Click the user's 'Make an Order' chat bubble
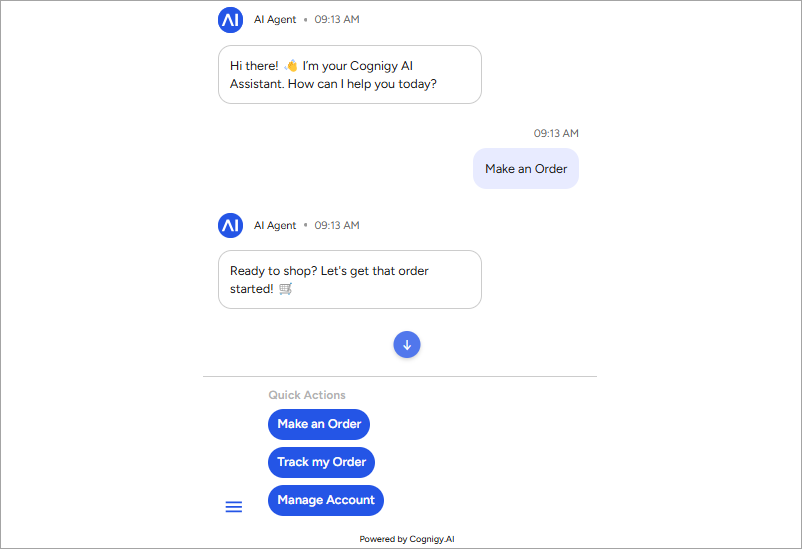 (526, 169)
